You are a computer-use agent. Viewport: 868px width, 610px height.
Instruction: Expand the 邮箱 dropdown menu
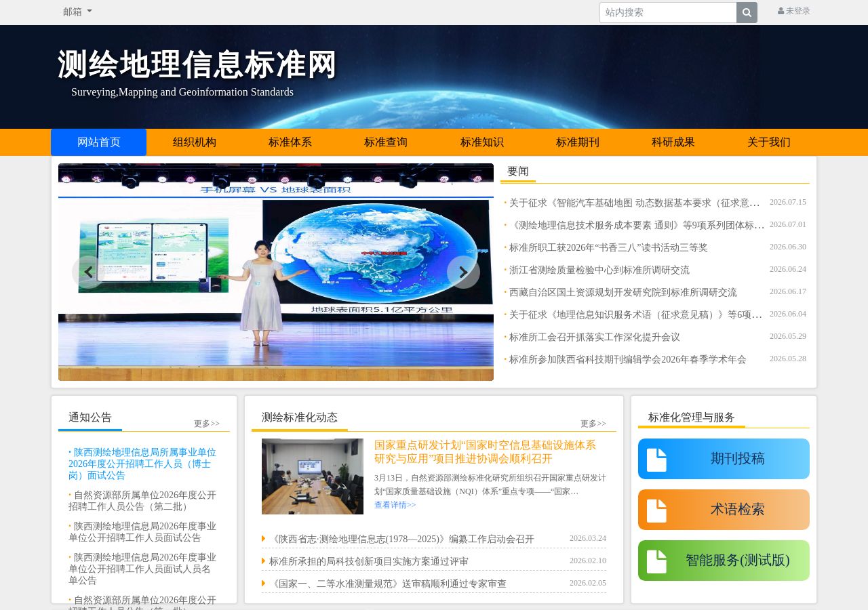point(77,12)
